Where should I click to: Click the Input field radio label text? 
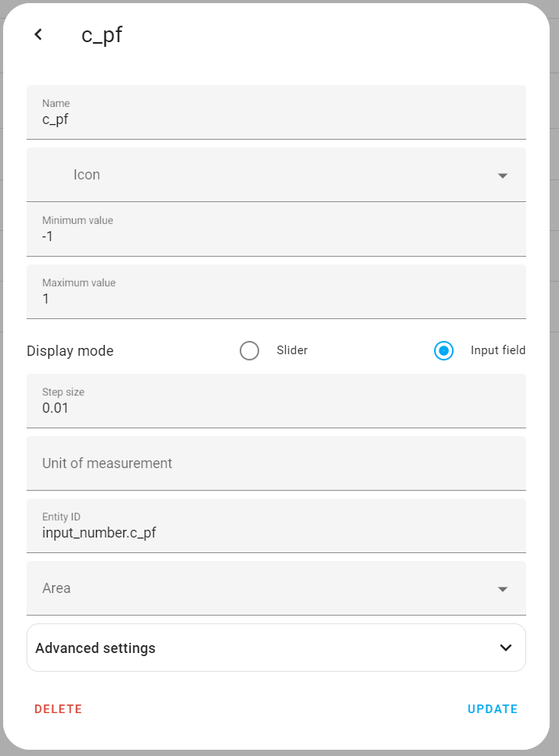tap(497, 351)
